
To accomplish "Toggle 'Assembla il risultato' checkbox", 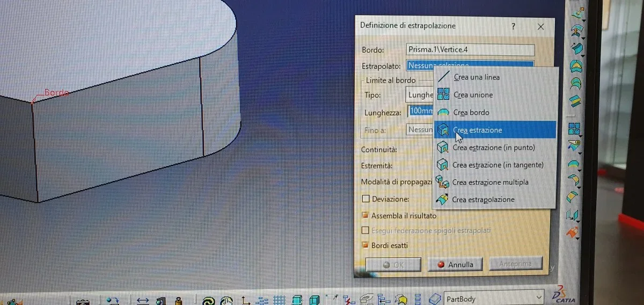I will coord(366,215).
